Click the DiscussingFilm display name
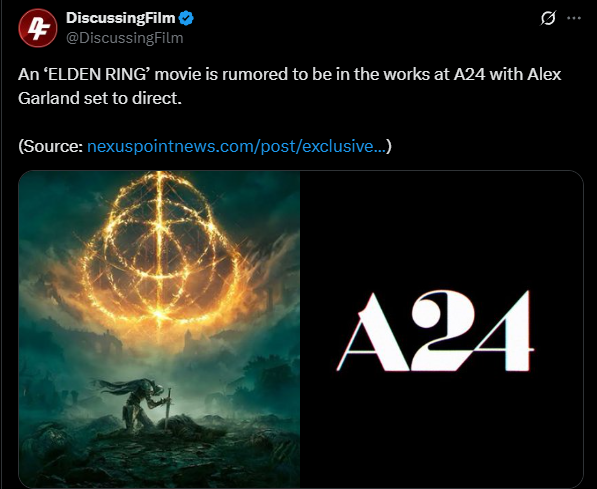Image resolution: width=597 pixels, height=489 pixels. tap(120, 18)
